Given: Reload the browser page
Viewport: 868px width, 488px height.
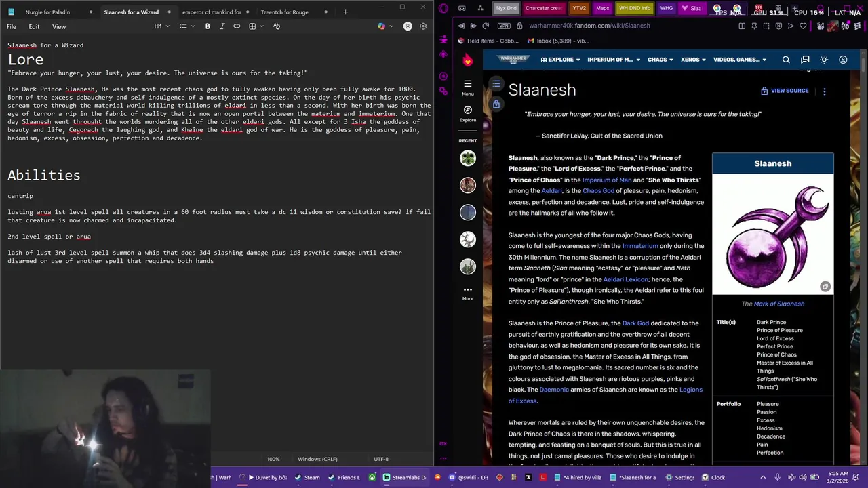Looking at the screenshot, I should 486,26.
